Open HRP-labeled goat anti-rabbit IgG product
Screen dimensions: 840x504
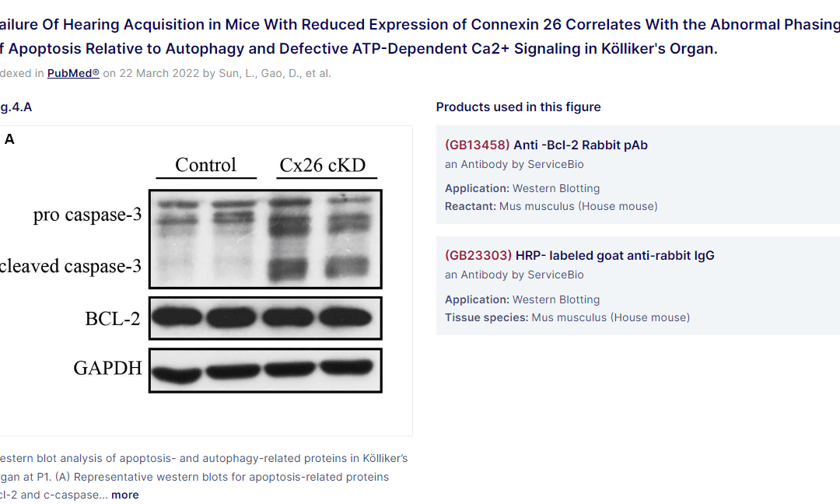(x=614, y=255)
